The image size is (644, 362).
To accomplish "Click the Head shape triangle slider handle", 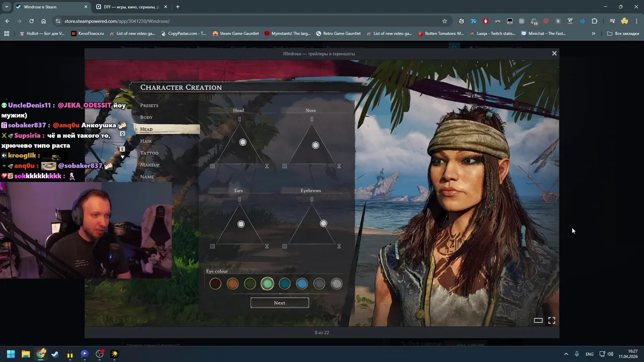I will [x=243, y=142].
